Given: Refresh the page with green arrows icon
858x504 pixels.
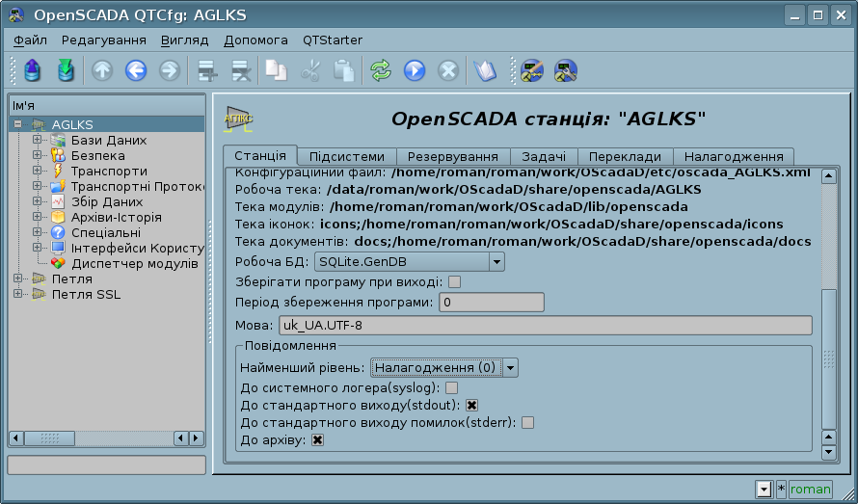Looking at the screenshot, I should (381, 70).
